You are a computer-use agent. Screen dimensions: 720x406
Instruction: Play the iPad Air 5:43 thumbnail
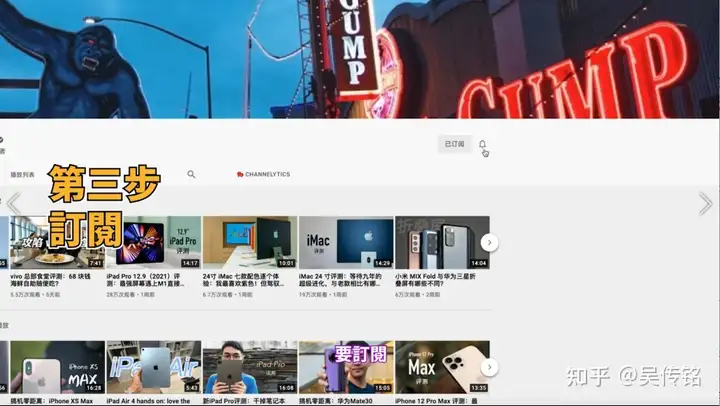coord(154,367)
